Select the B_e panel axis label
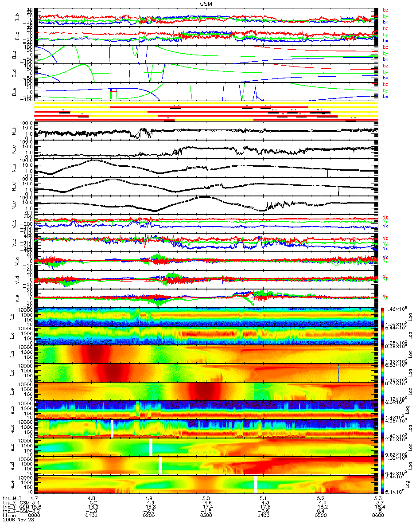The height and width of the screenshot is (532, 412). (14, 91)
